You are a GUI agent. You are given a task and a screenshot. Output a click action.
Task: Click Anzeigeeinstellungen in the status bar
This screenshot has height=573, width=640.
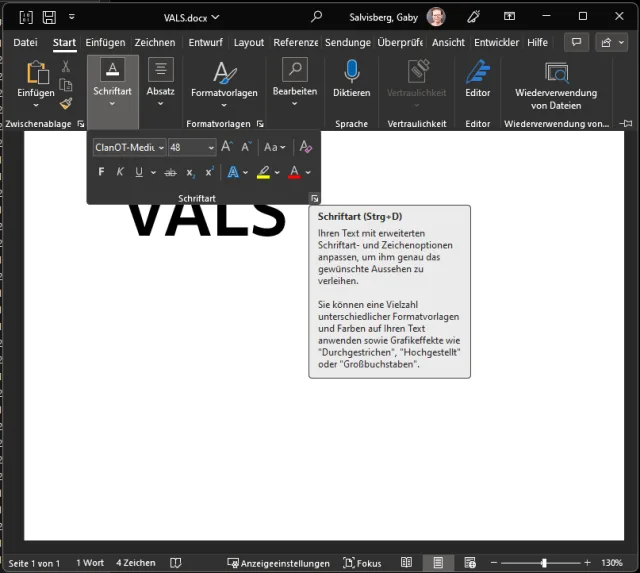[278, 563]
